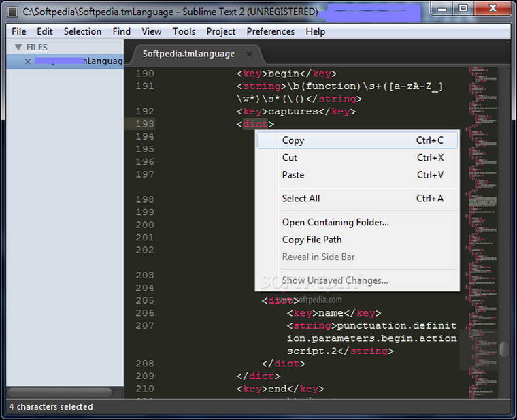Click the 'name' key text on line 206
This screenshot has height=420, width=517.
331,313
